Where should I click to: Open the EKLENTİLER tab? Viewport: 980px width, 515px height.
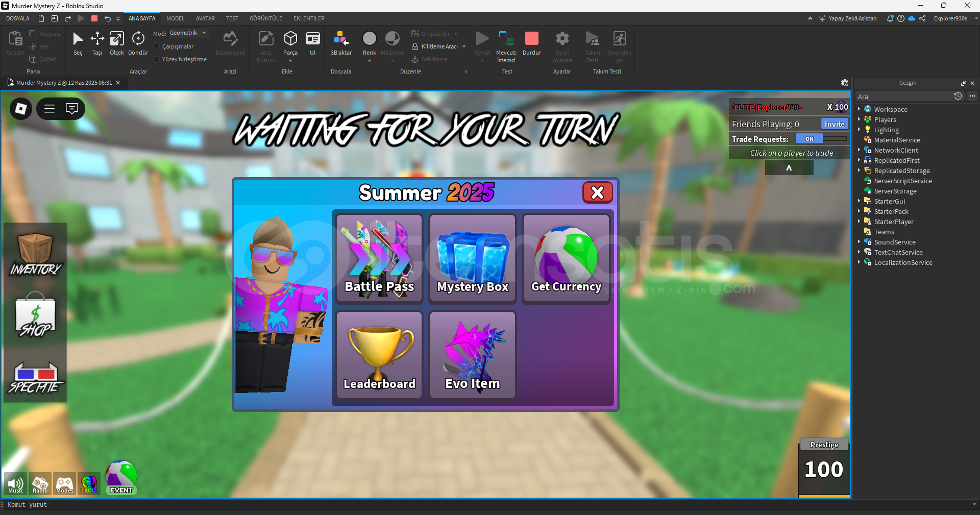pyautogui.click(x=309, y=18)
